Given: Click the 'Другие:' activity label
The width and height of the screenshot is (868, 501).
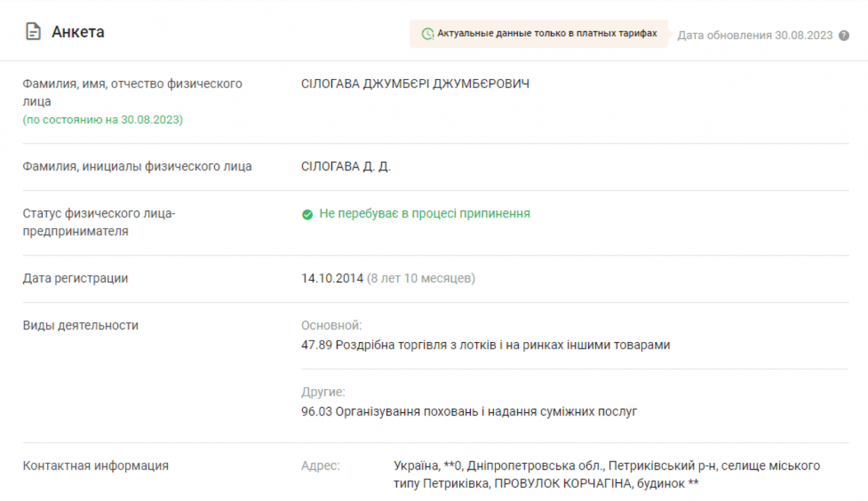Looking at the screenshot, I should (x=323, y=393).
